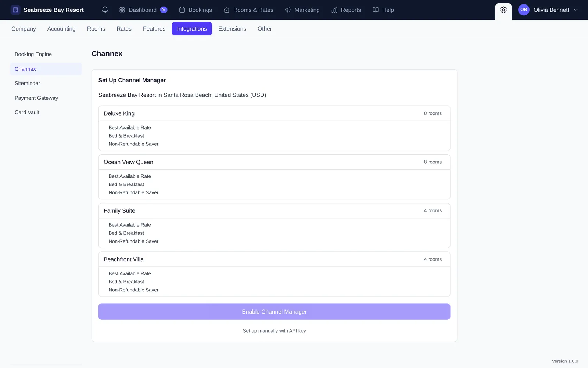Screen dimensions: 588x368
Task: Open Card Vault in the sidebar
Action: [x=46, y=112]
